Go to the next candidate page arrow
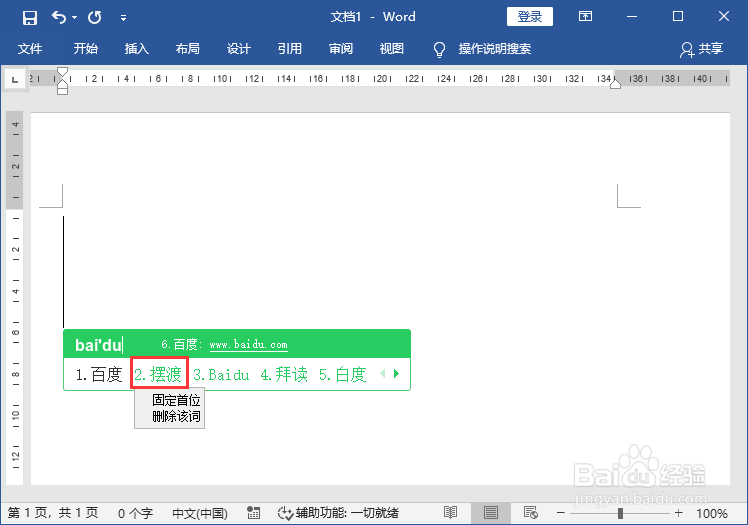This screenshot has width=748, height=525. (x=396, y=374)
